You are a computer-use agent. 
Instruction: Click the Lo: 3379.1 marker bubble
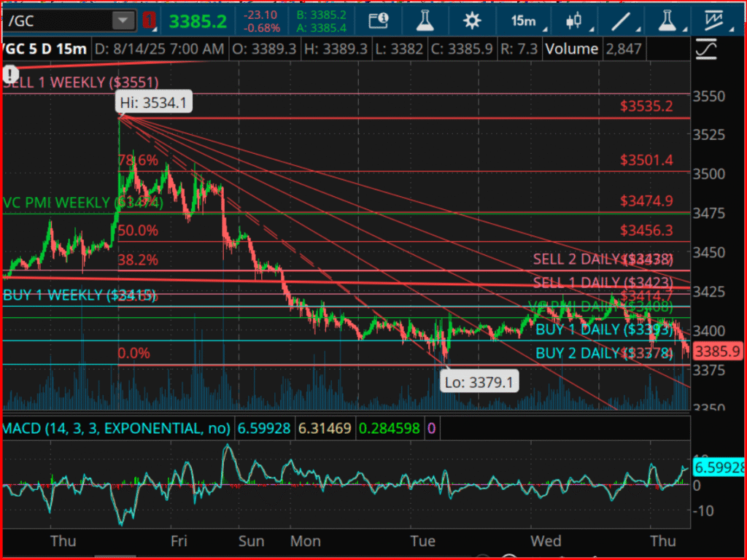(x=479, y=381)
